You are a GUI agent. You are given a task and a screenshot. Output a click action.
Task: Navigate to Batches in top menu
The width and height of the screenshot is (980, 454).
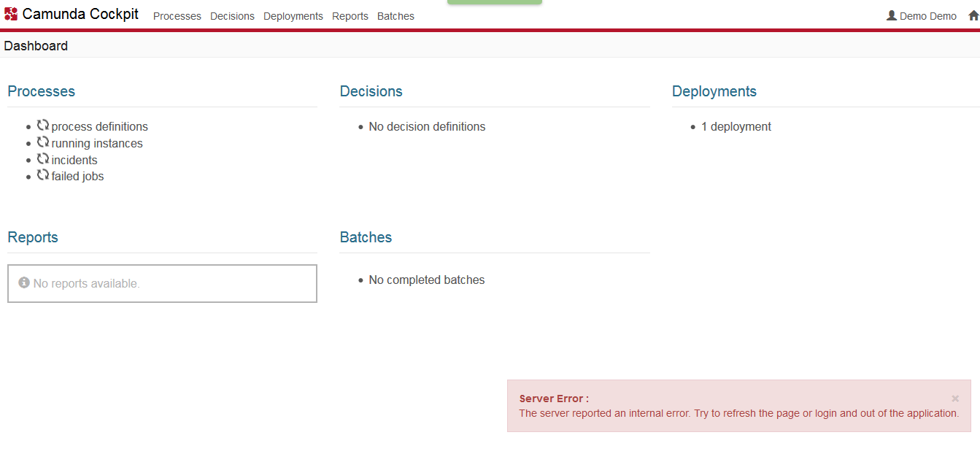(396, 16)
